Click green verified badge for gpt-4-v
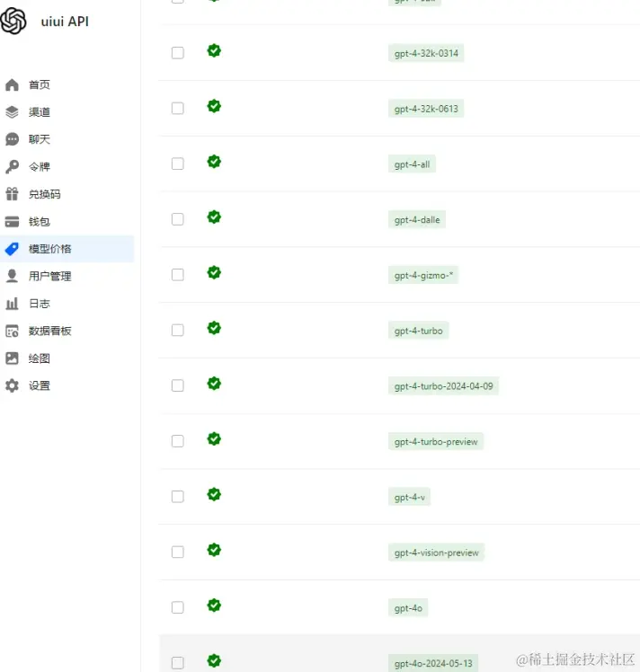 (214, 494)
